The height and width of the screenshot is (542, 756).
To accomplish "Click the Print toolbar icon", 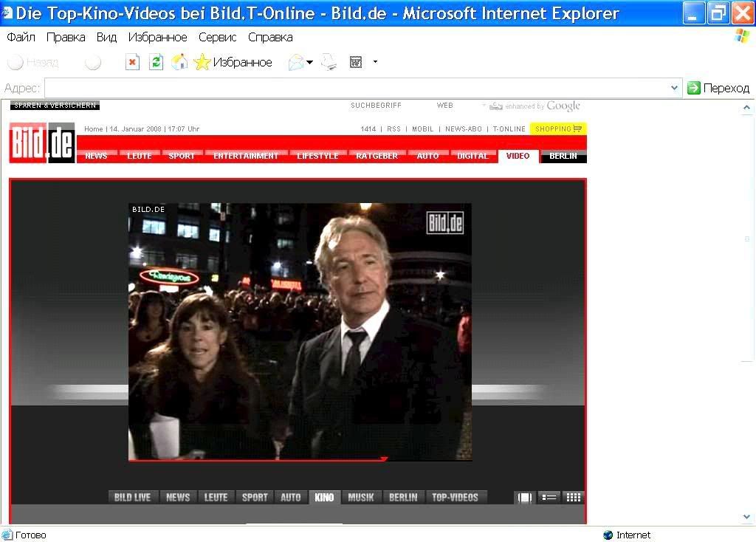I will 329,62.
